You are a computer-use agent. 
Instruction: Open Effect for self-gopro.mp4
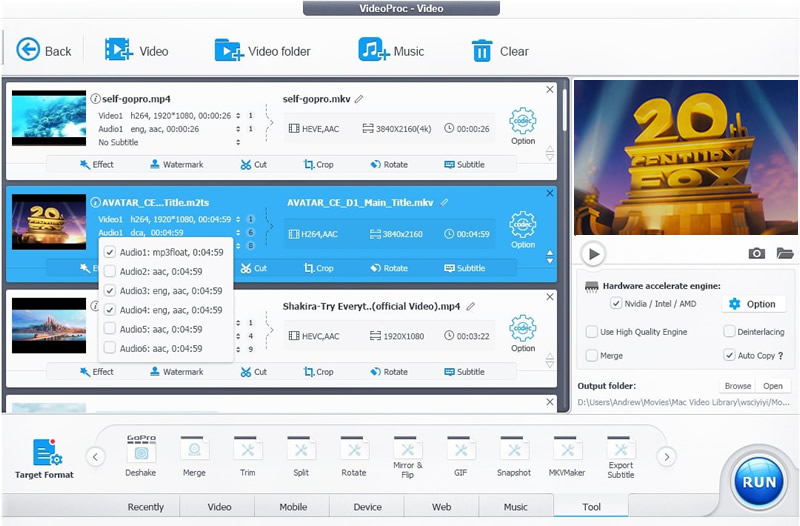97,164
